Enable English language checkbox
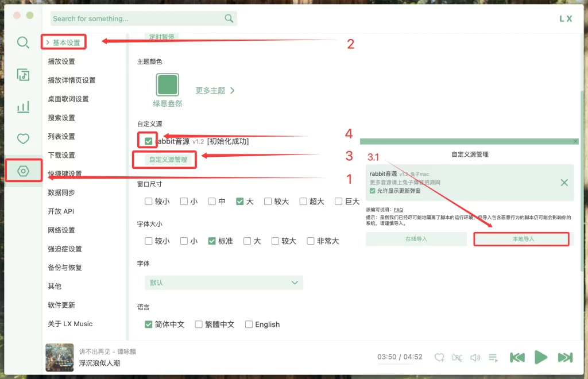This screenshot has width=588, height=379. tap(249, 324)
